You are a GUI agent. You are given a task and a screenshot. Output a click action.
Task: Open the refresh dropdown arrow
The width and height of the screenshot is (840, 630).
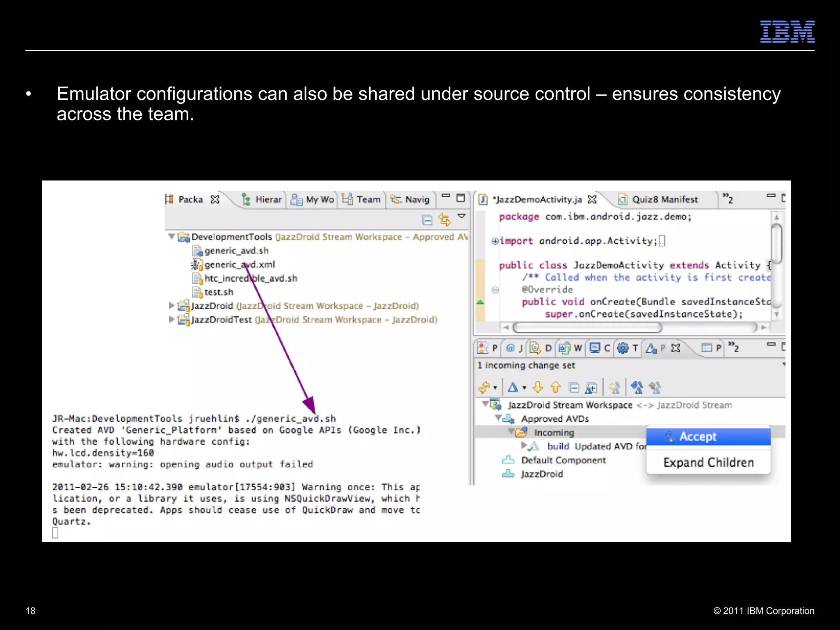pos(495,388)
